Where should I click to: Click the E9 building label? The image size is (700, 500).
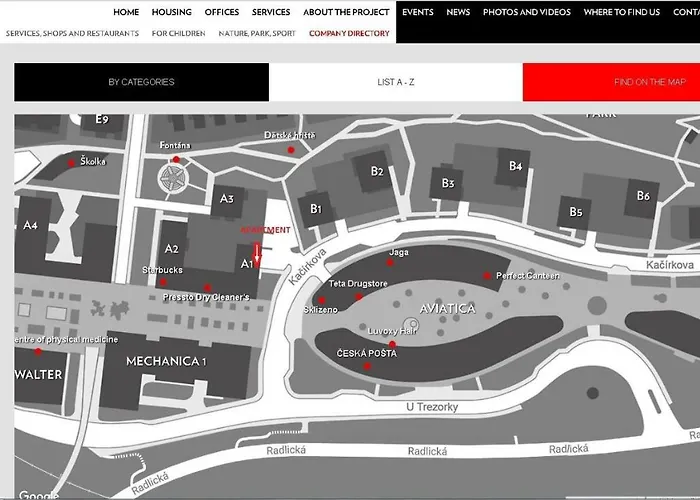pyautogui.click(x=102, y=119)
